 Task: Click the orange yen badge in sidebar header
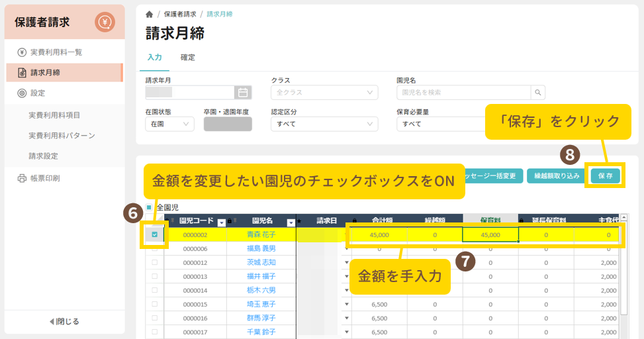(105, 23)
